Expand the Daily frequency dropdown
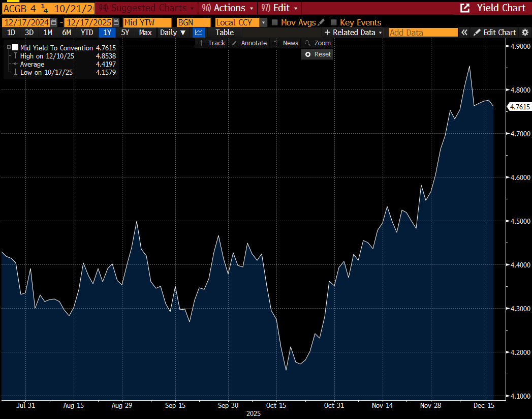Image resolution: width=532 pixels, height=419 pixels. (x=173, y=33)
